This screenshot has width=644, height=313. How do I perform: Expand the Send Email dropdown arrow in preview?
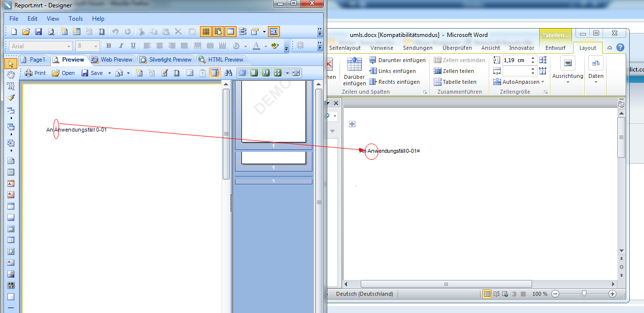(x=128, y=73)
